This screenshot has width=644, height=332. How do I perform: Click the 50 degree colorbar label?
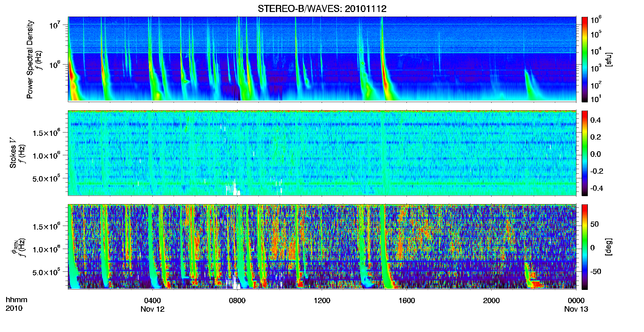[x=595, y=224]
